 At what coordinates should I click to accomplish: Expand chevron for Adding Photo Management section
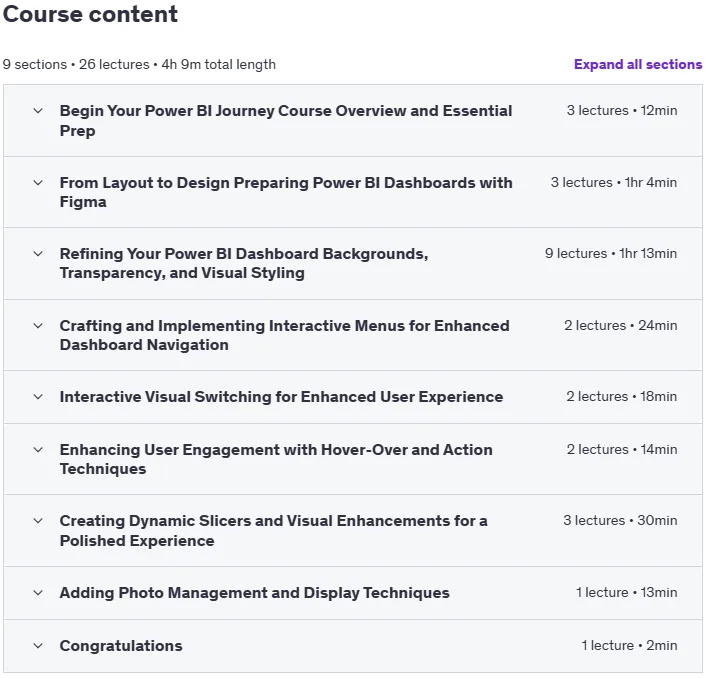click(38, 593)
